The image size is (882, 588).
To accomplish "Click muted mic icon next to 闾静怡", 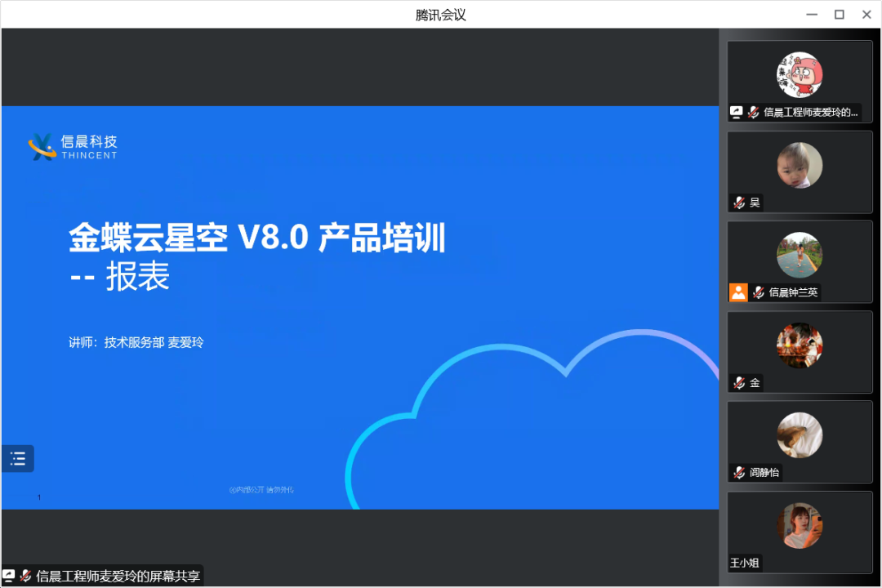I will click(x=739, y=473).
